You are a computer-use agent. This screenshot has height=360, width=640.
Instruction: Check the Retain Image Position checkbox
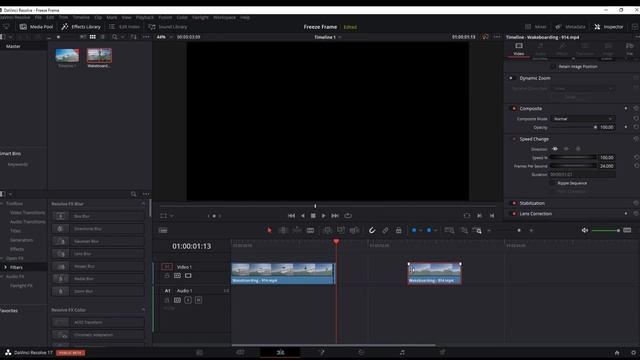click(553, 66)
